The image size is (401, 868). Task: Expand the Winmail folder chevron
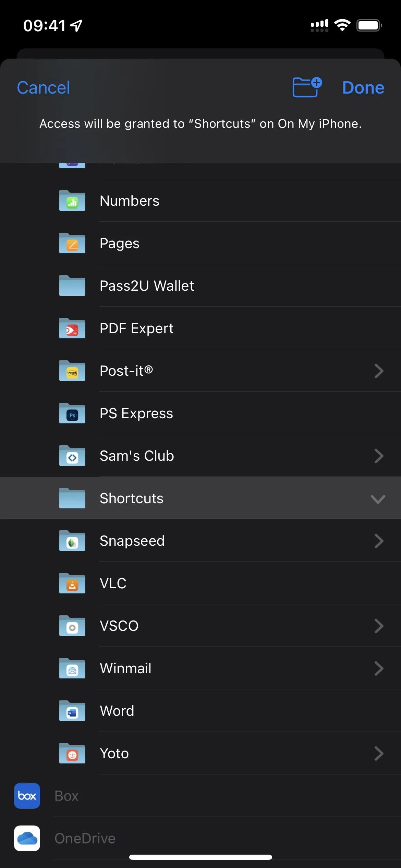378,668
